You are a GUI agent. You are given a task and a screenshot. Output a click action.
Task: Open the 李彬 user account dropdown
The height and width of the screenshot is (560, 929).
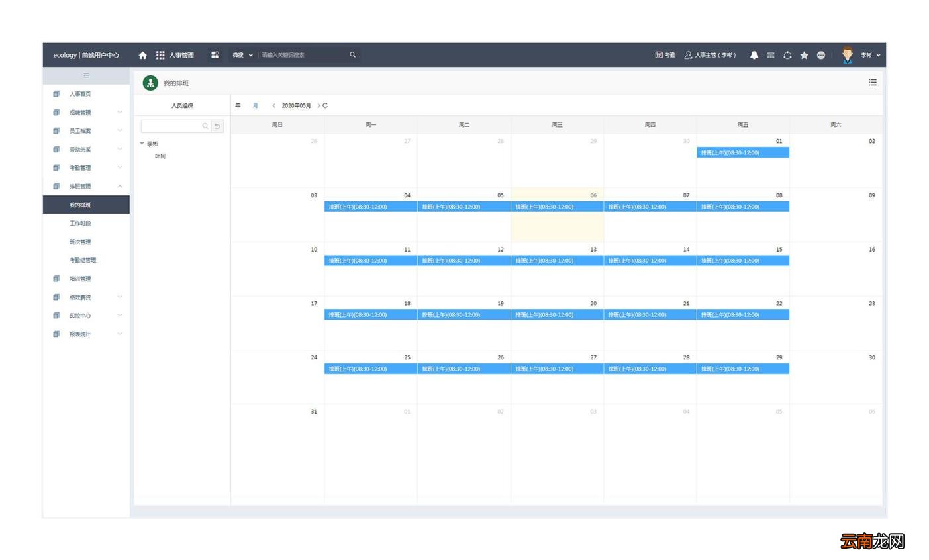(x=870, y=55)
